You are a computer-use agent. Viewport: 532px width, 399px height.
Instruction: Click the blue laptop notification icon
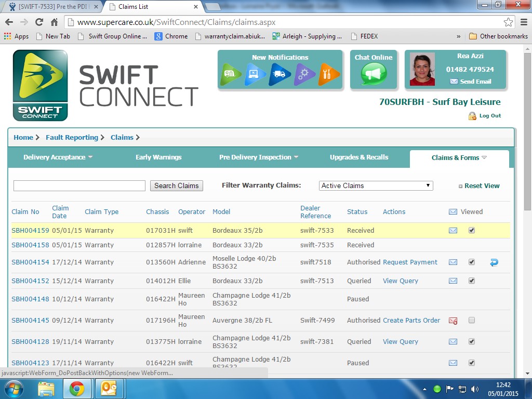coord(255,74)
